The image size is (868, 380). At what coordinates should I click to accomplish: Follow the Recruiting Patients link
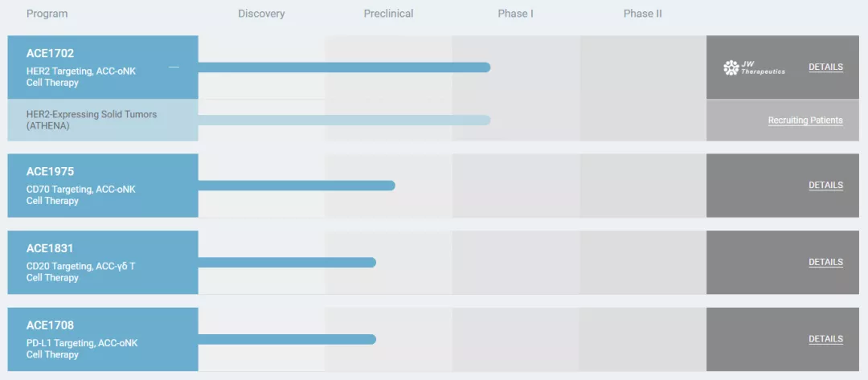(805, 121)
